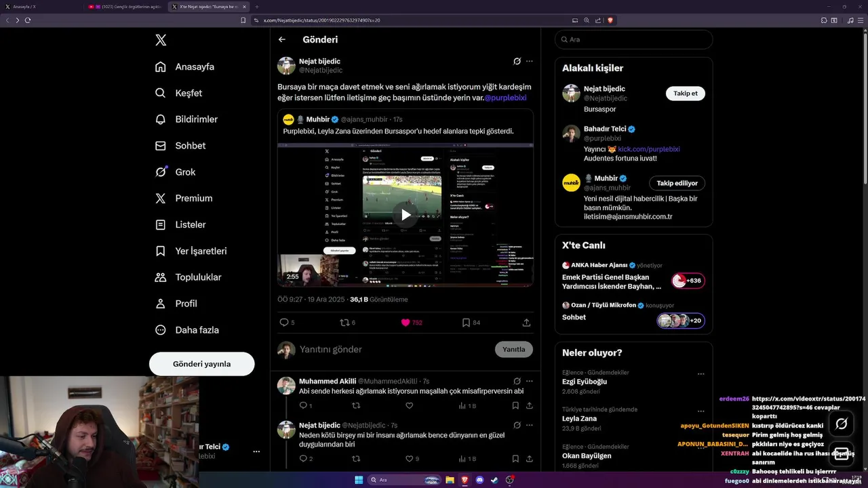
Task: Unlike the main post heart with 752
Action: tap(406, 323)
